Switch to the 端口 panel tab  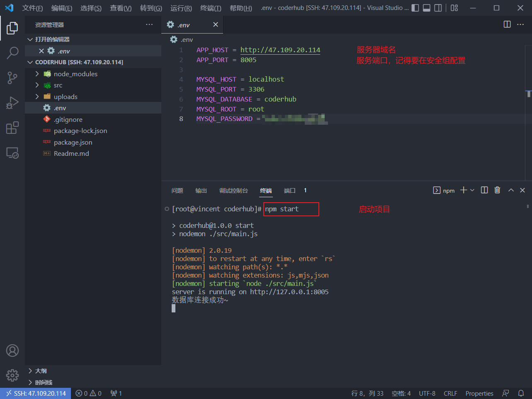click(x=290, y=191)
